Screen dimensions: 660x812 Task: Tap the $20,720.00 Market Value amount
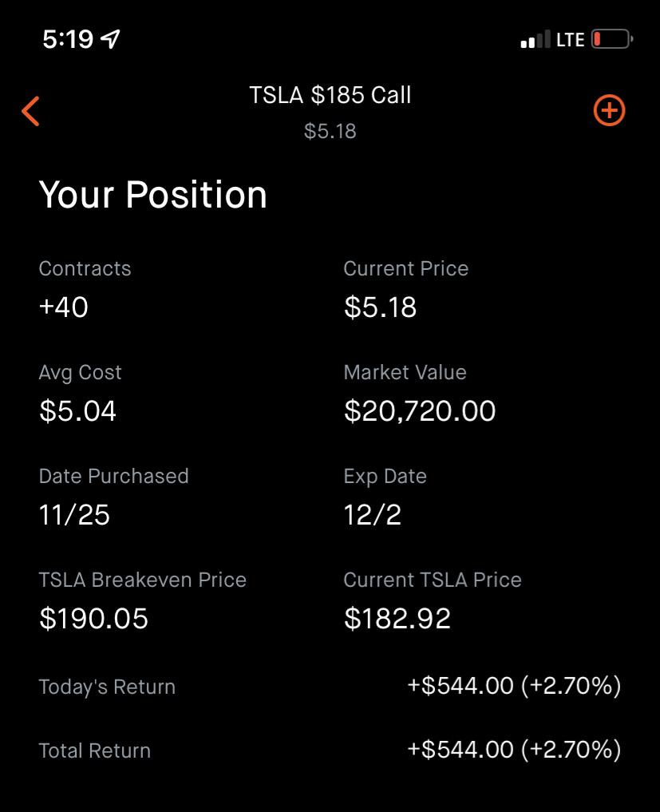(x=420, y=411)
